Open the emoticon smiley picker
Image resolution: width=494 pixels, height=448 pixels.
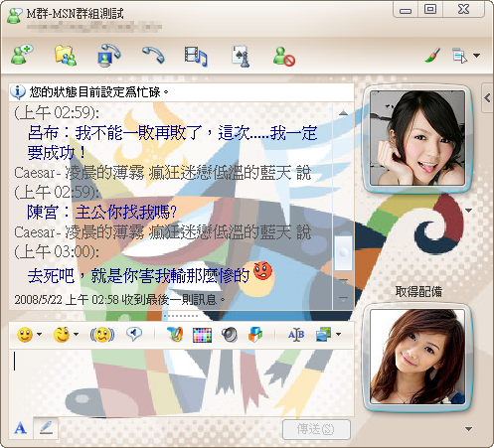tap(25, 335)
